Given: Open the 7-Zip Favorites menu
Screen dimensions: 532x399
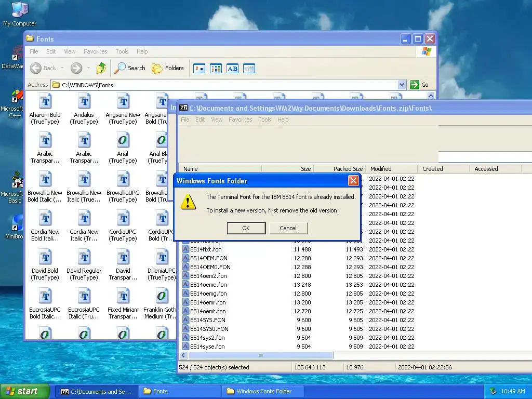Looking at the screenshot, I should pyautogui.click(x=240, y=119).
